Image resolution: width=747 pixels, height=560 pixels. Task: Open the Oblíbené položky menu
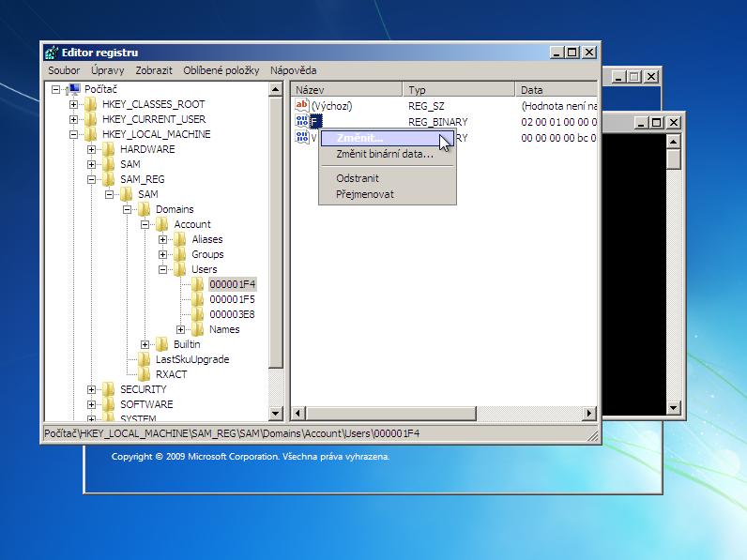click(x=221, y=70)
